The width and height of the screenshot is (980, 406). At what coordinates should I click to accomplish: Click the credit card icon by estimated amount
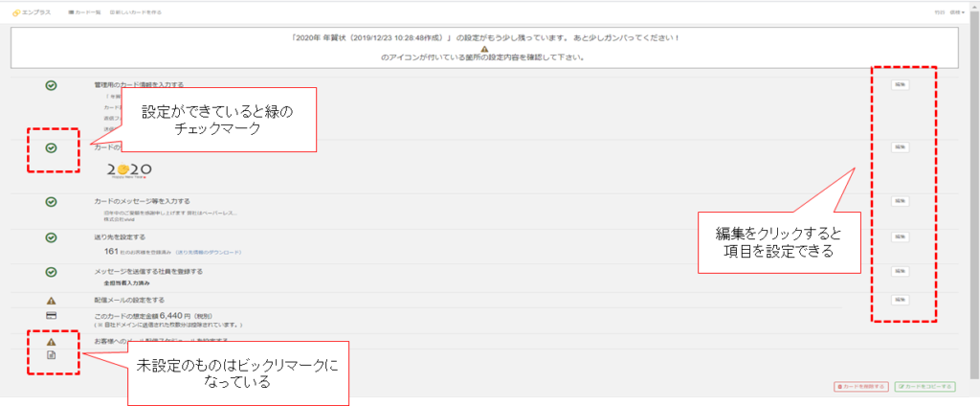(x=52, y=316)
